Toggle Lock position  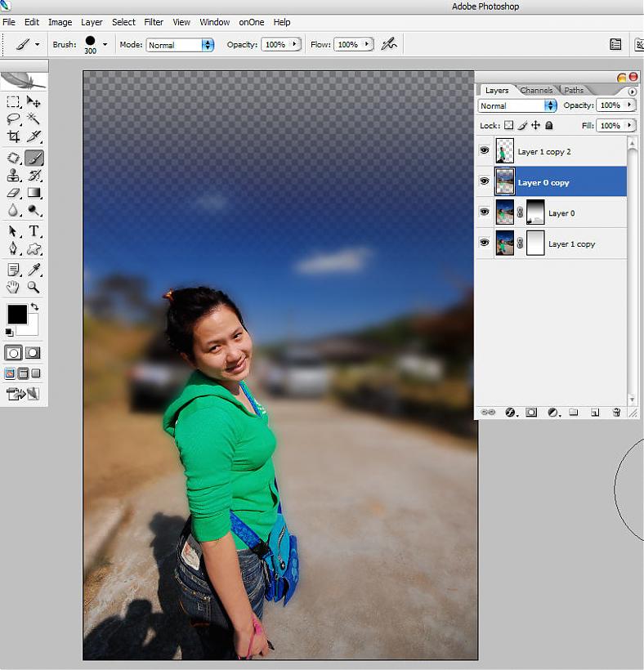tap(535, 125)
